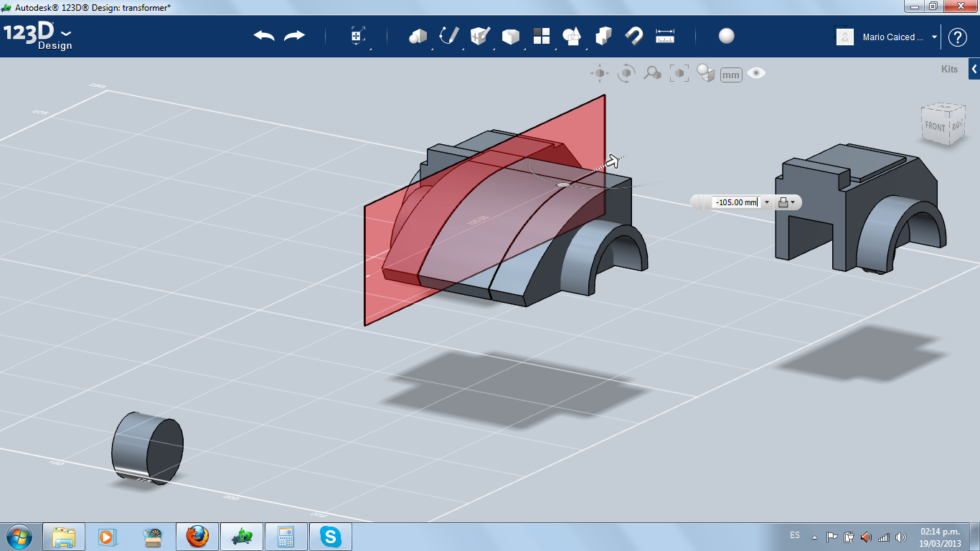980x551 pixels.
Task: Show hidden system tray icons
Action: (814, 537)
